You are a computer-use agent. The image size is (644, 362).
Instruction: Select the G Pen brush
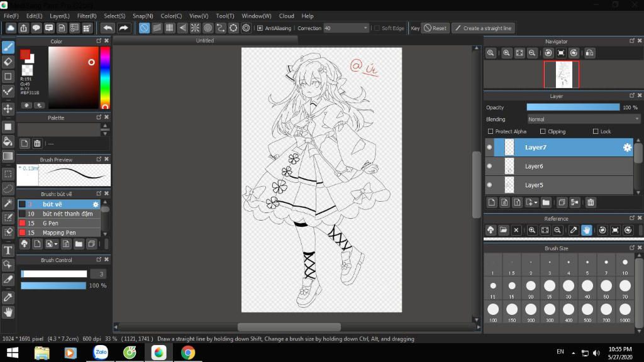pyautogui.click(x=59, y=223)
